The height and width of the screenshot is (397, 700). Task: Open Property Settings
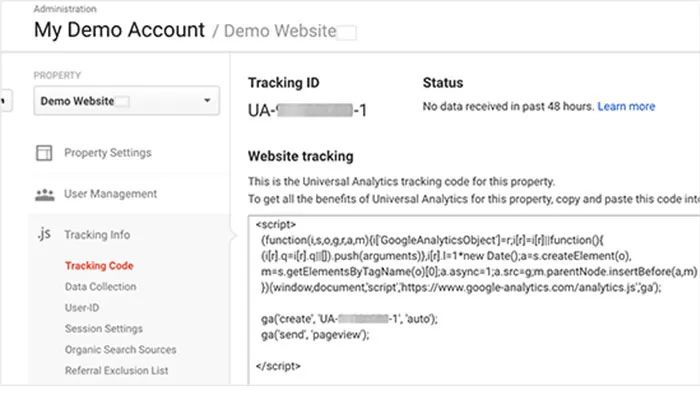tap(108, 153)
